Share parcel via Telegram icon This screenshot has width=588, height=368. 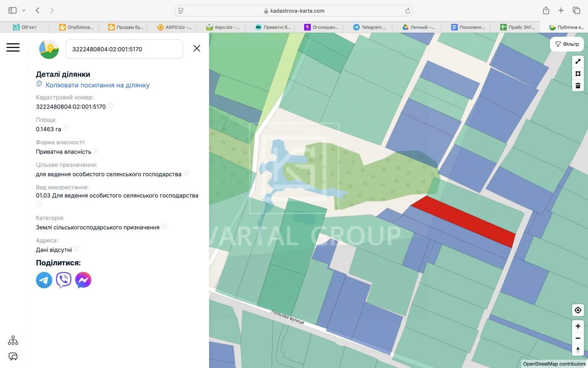pyautogui.click(x=44, y=280)
